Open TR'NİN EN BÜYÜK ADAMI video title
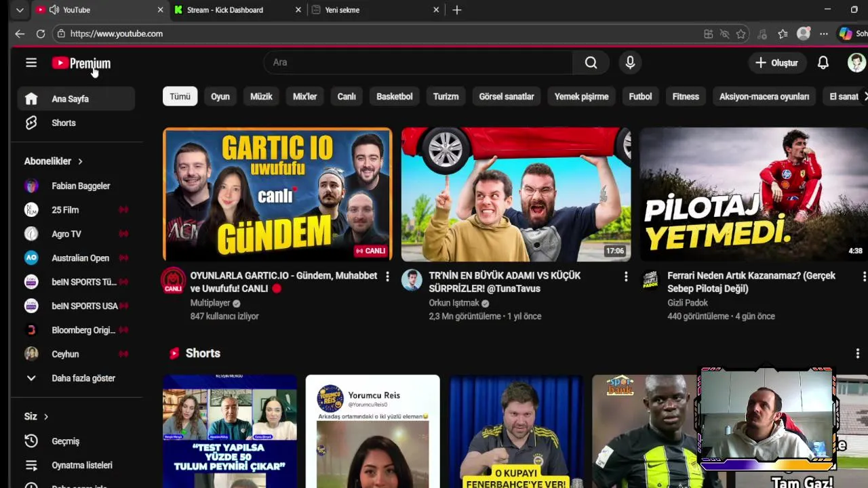 pyautogui.click(x=505, y=282)
